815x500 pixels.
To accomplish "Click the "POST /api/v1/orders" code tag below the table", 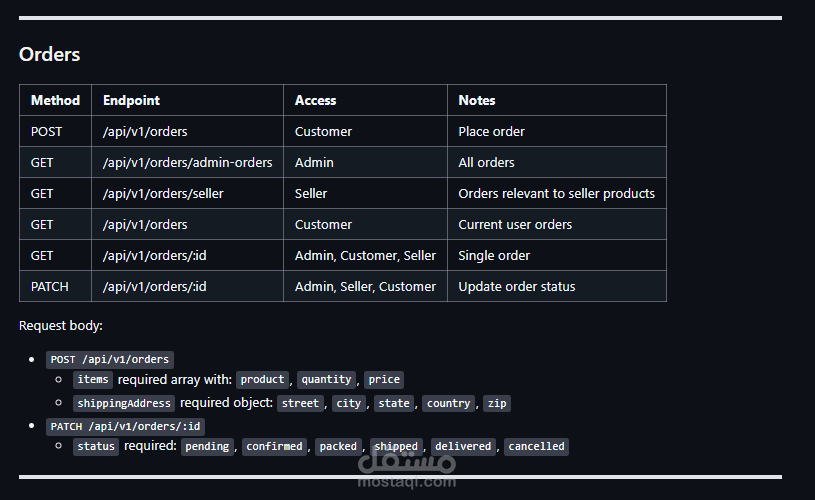I will click(110, 360).
